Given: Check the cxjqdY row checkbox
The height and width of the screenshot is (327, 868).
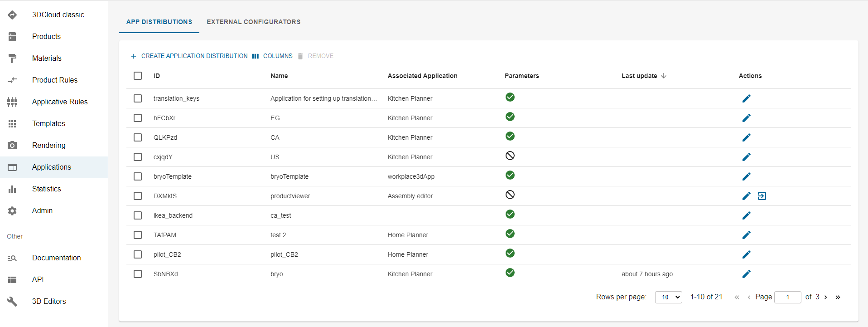Looking at the screenshot, I should point(138,157).
